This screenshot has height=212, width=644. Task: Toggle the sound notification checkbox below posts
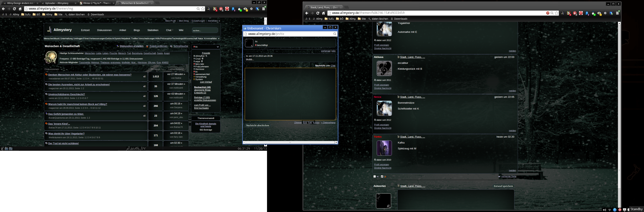374,176
